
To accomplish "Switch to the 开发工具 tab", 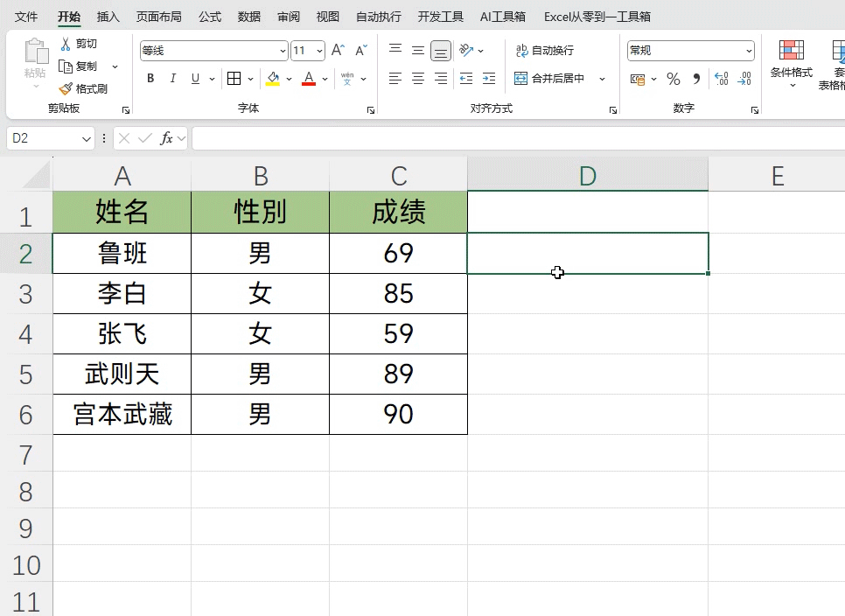I will click(x=440, y=17).
